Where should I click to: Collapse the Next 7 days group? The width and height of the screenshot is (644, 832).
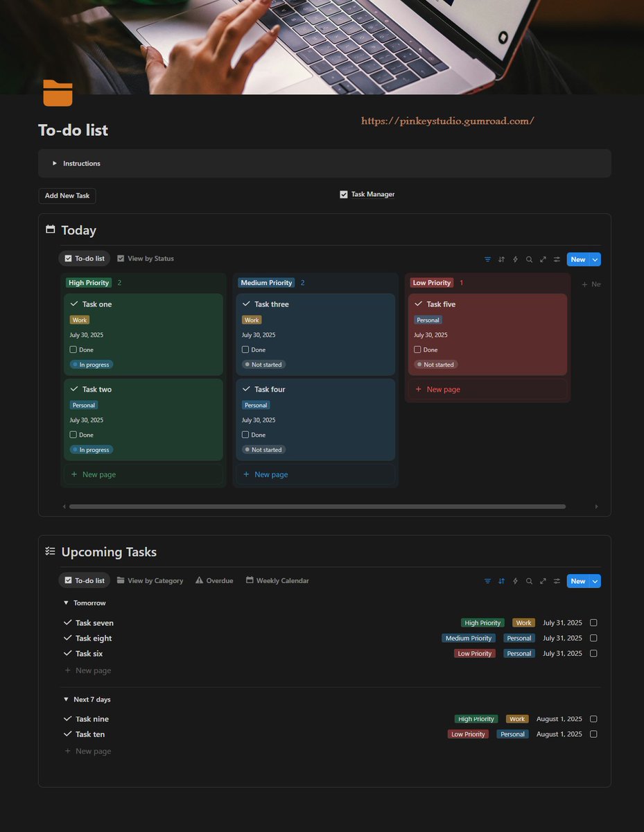tap(66, 700)
